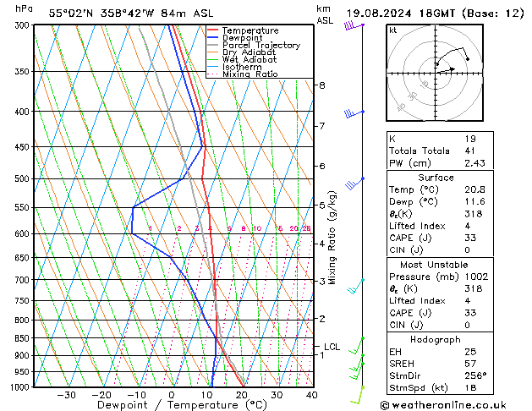This screenshot has height=411, width=532.
Task: Click the pink mixing ratio label 25
Action: click(x=306, y=228)
